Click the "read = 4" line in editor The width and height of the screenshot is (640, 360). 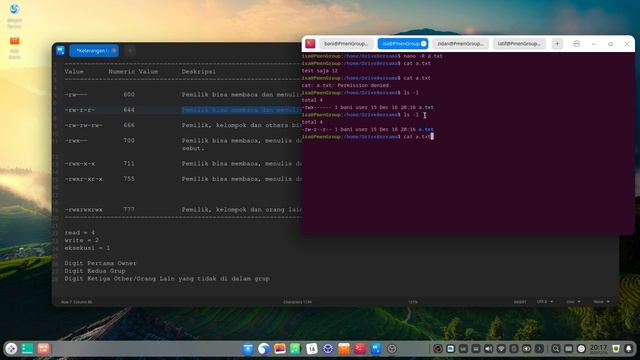point(80,233)
